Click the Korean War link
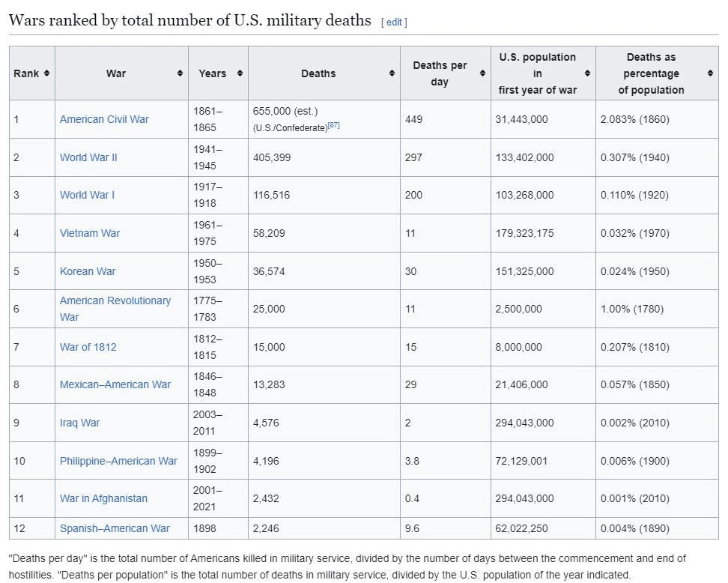This screenshot has height=583, width=728. [88, 271]
